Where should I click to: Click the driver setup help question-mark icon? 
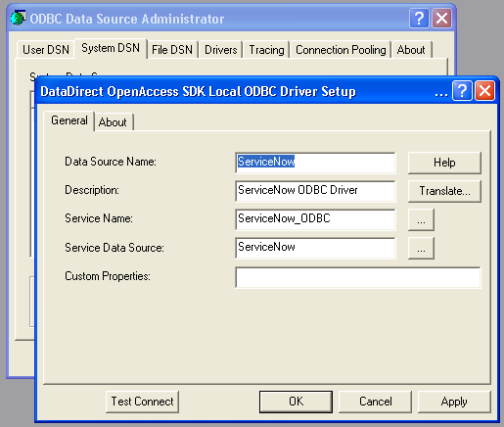point(462,91)
